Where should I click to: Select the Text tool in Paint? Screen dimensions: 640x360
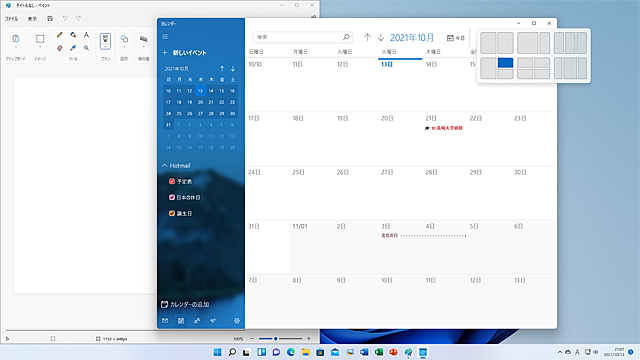[86, 35]
